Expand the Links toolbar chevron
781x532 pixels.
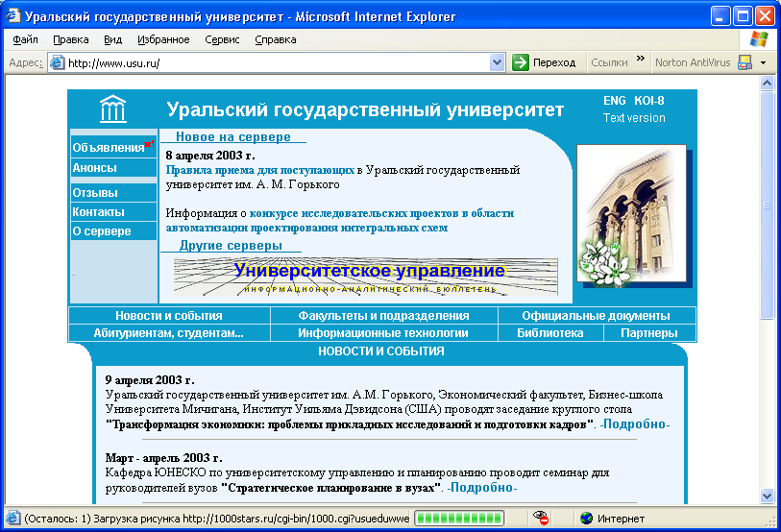(x=641, y=59)
